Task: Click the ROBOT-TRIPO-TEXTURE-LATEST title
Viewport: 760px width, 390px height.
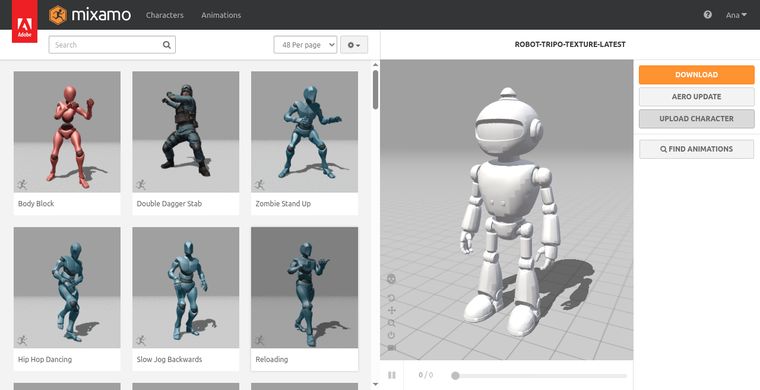Action: [x=570, y=44]
